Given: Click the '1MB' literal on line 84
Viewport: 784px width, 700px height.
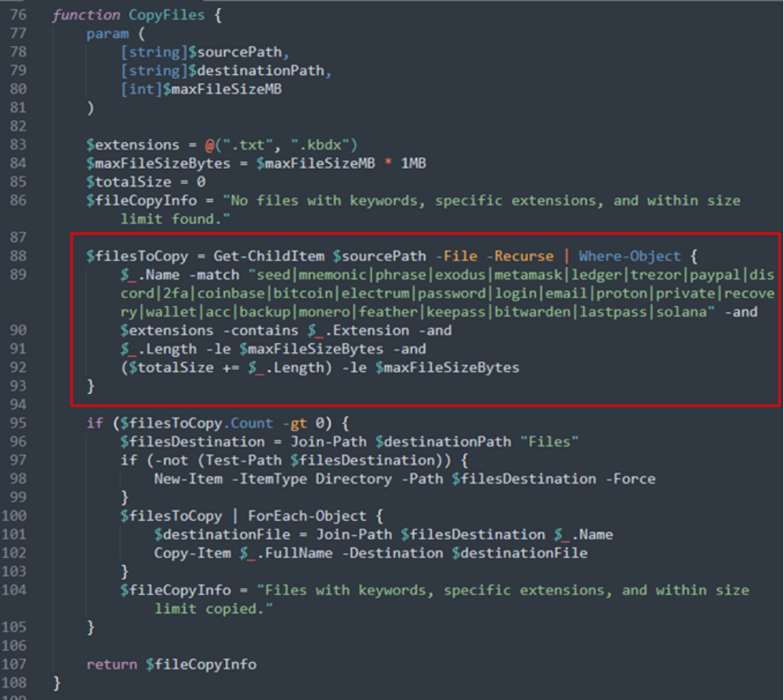Looking at the screenshot, I should point(413,163).
